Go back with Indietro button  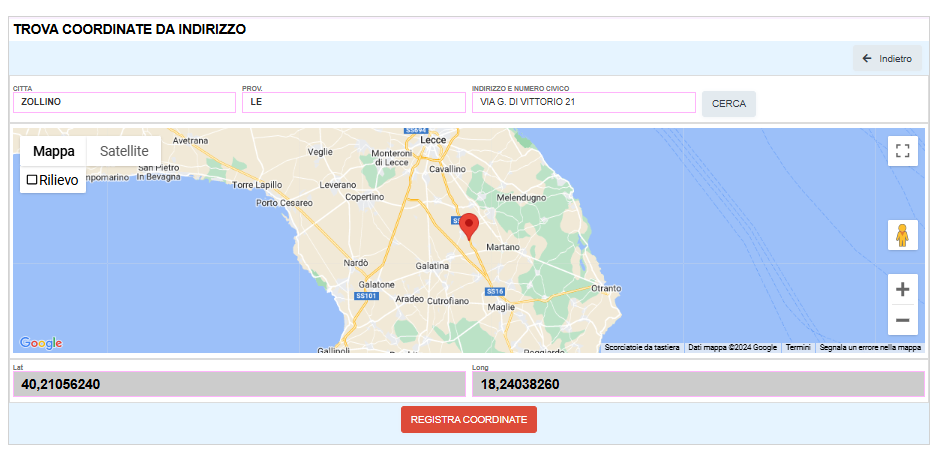(887, 58)
